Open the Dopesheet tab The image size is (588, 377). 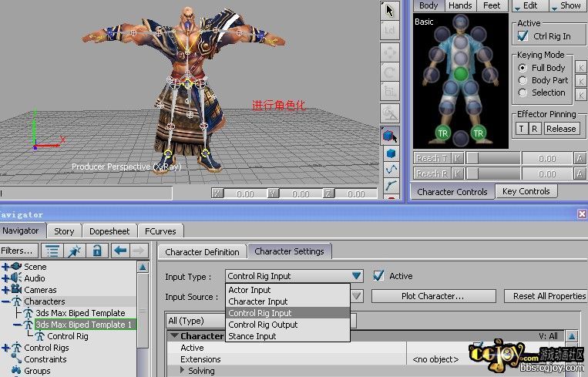[109, 231]
